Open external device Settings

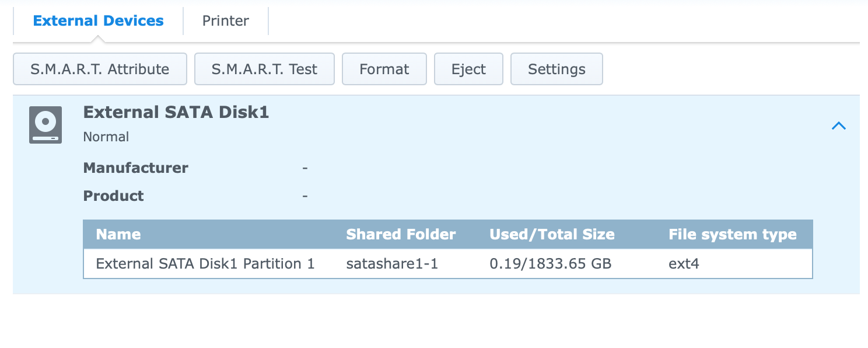pyautogui.click(x=556, y=69)
